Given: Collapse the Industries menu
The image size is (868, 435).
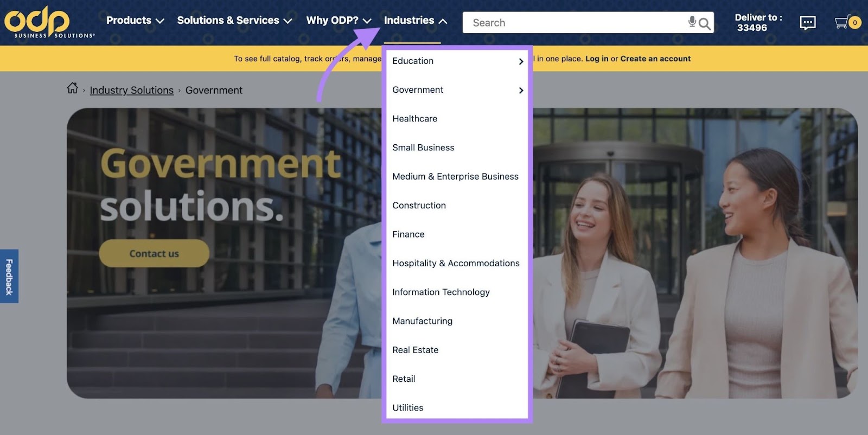Looking at the screenshot, I should pyautogui.click(x=416, y=21).
